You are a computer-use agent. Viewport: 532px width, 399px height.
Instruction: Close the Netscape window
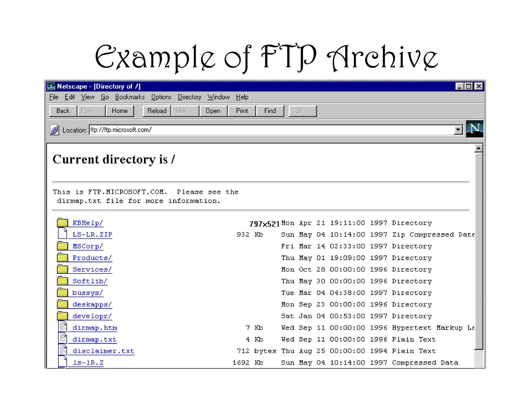(478, 86)
